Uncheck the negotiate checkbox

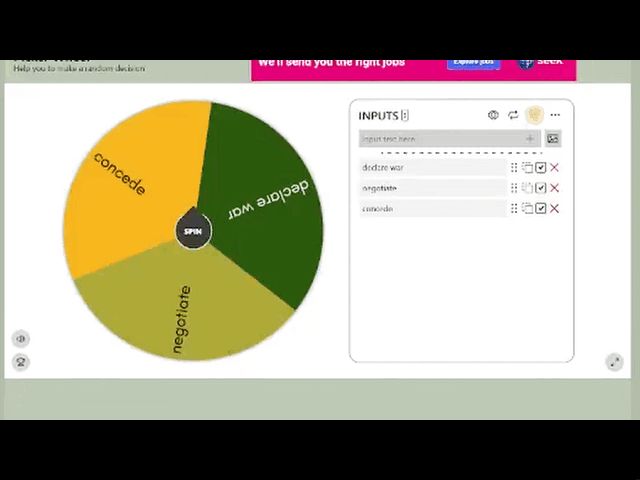(x=541, y=188)
